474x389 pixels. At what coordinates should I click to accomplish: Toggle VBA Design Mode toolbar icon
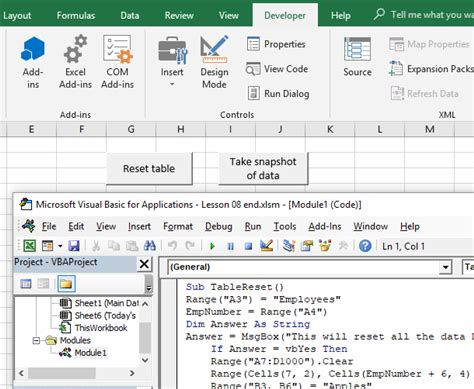click(x=266, y=246)
